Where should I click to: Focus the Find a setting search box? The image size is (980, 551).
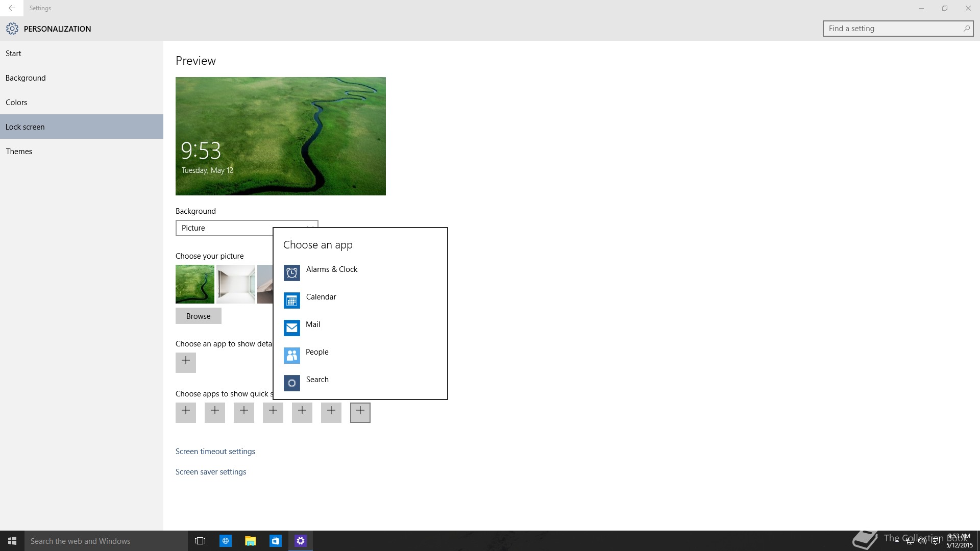point(898,29)
